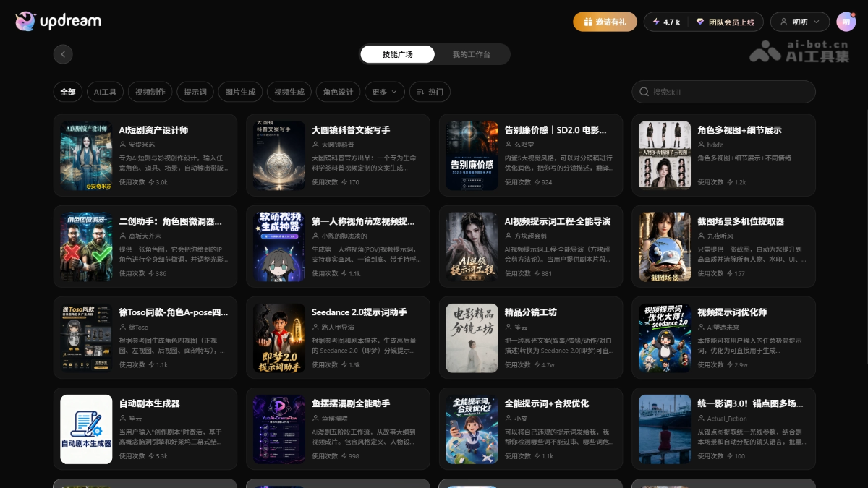Click the author Actual_Fiction
The image size is (868, 488).
tap(727, 418)
